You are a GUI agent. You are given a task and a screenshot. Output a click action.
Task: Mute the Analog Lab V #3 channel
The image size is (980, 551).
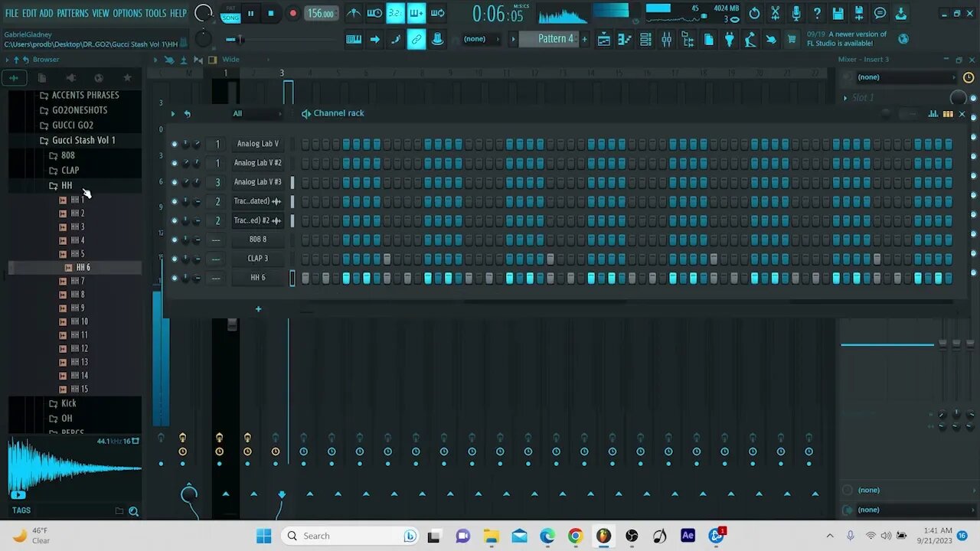tap(175, 182)
